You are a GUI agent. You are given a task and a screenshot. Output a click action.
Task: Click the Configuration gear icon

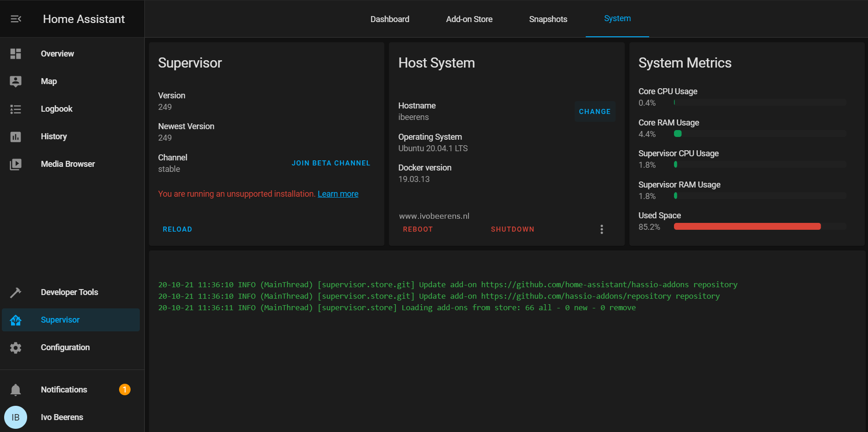[x=16, y=347]
